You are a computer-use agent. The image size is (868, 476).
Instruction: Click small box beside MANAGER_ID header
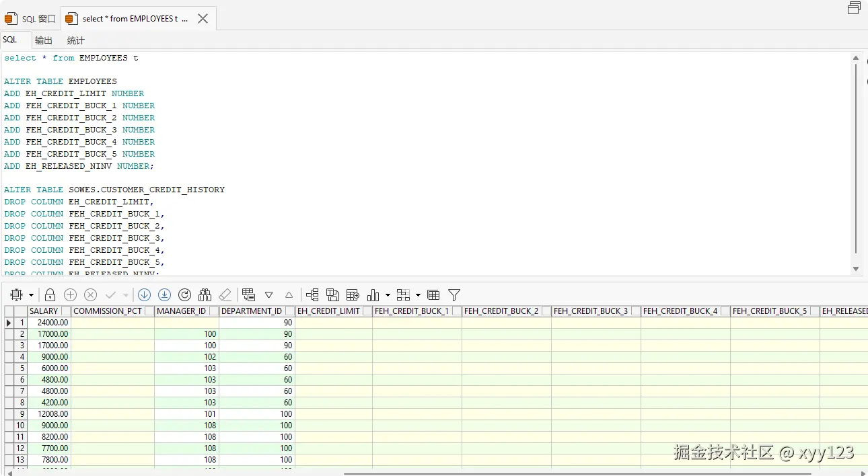pos(213,311)
